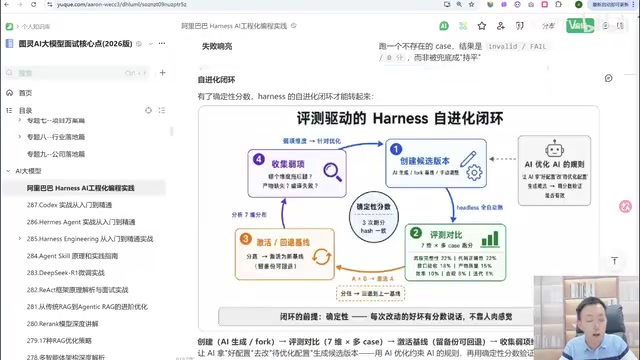640x360 pixels.
Task: Click the presenter webcam video thumbnail
Action: 586,318
